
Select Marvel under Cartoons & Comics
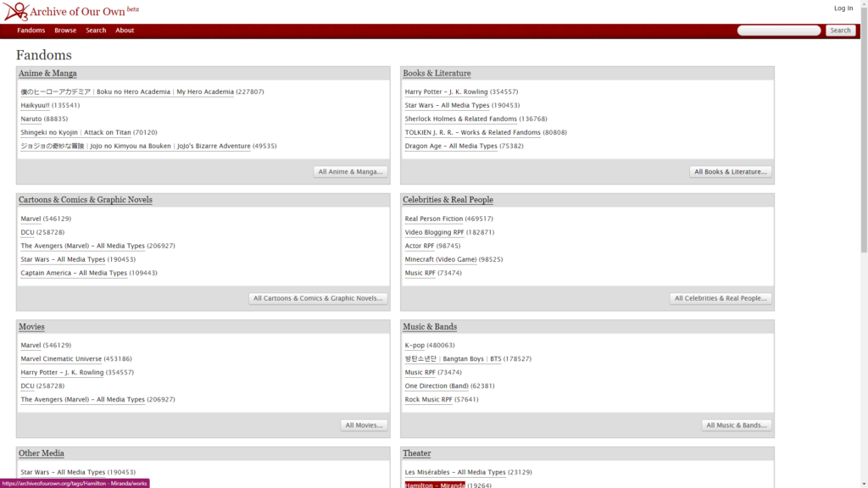point(31,219)
